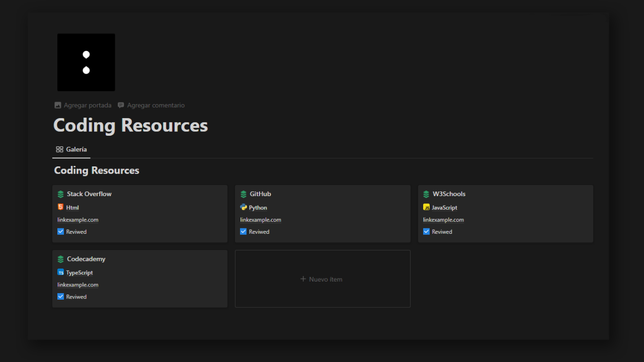Open linkexample.com link on GitHub card
This screenshot has height=362, width=644.
[261, 220]
